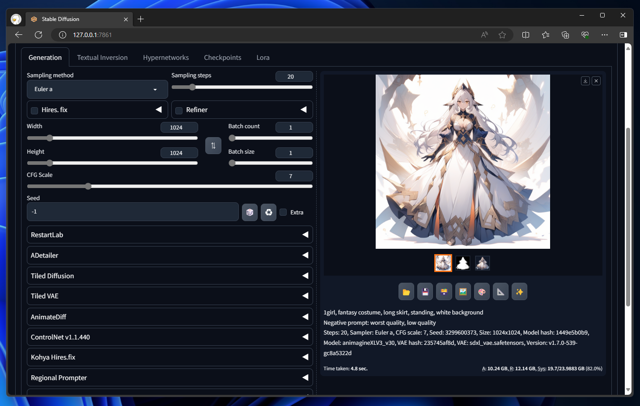Open a new browser tab

(140, 19)
